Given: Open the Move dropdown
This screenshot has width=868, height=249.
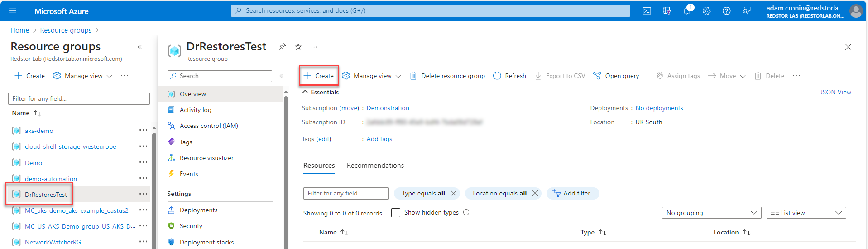Looking at the screenshot, I should pos(727,76).
